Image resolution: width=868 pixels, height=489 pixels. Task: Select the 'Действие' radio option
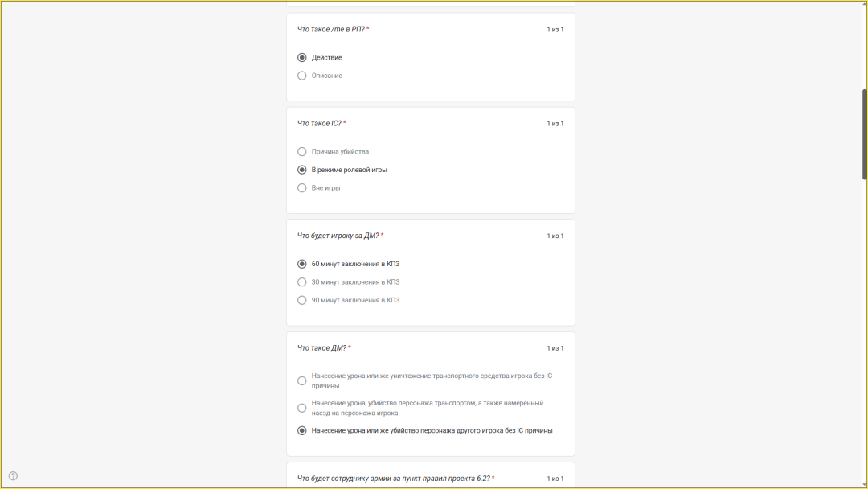click(x=302, y=58)
